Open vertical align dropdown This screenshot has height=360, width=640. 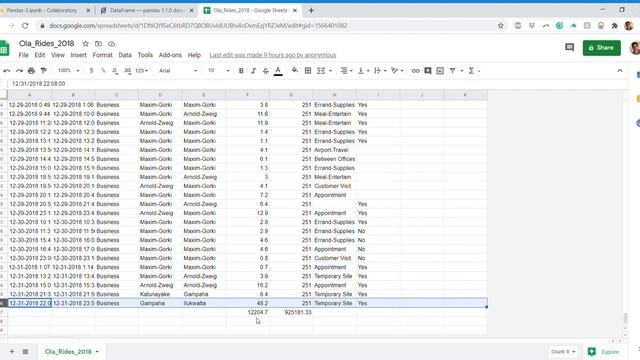[363, 71]
